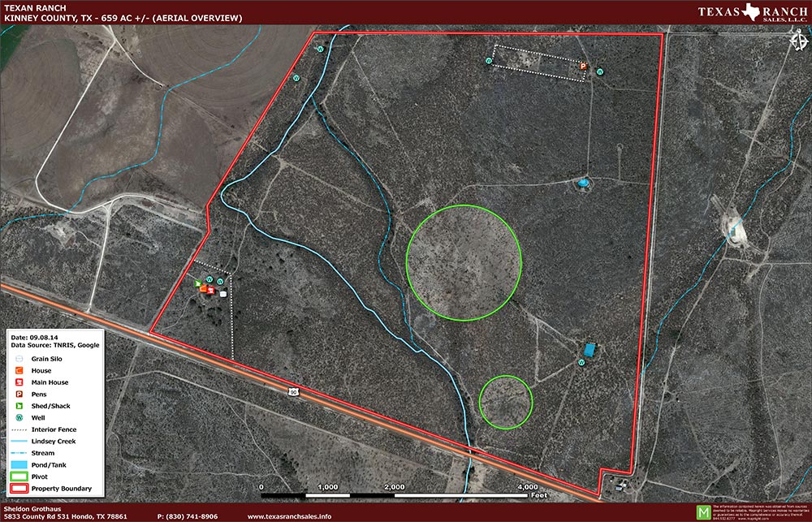Image resolution: width=812 pixels, height=522 pixels.
Task: Select the Main House legend icon
Action: click(18, 382)
